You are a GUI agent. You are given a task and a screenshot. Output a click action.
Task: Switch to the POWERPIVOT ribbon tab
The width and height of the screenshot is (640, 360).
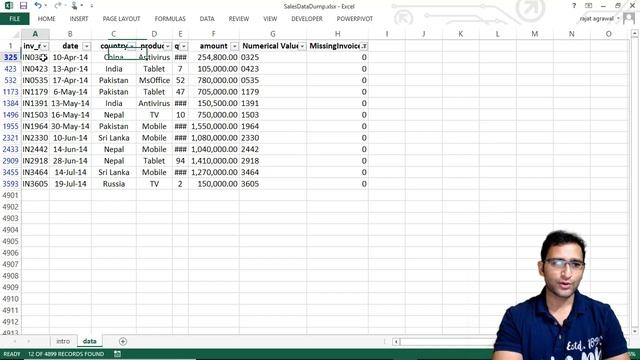tap(355, 19)
